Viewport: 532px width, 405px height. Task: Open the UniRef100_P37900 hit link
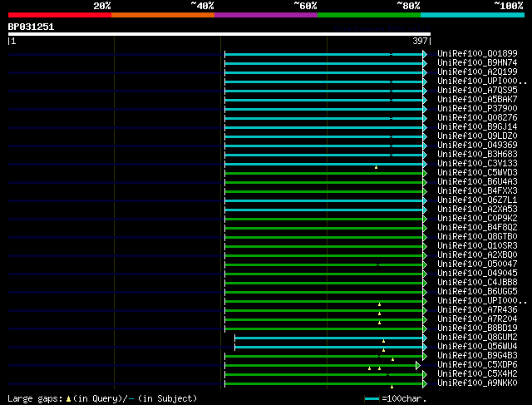pos(477,108)
